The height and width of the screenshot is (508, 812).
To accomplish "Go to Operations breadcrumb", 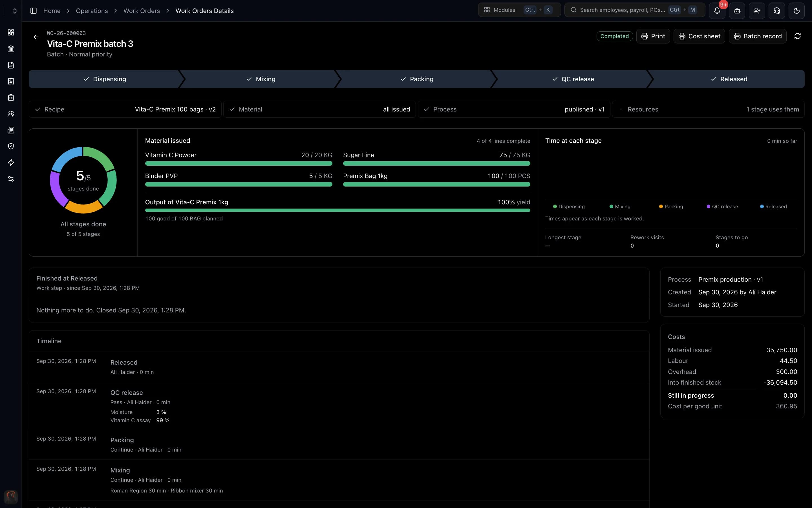I will tap(92, 11).
